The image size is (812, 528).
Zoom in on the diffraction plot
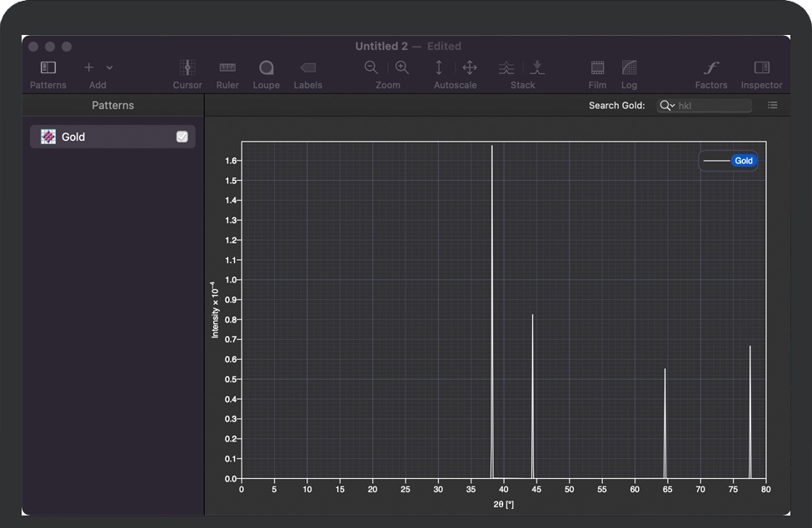[402, 67]
